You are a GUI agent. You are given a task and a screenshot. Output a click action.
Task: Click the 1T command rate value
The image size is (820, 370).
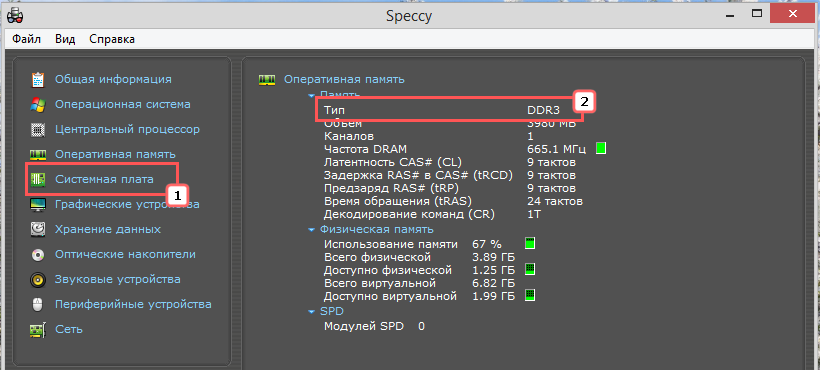click(x=534, y=214)
